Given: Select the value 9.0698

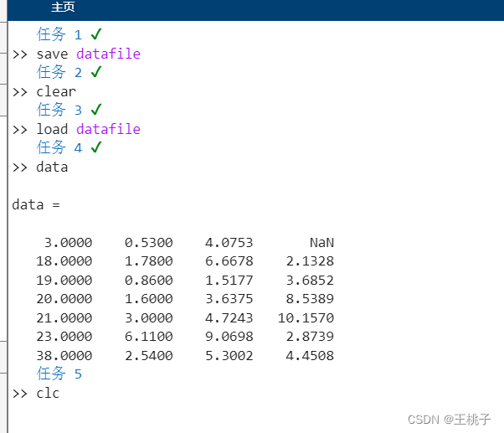Looking at the screenshot, I should (229, 336).
